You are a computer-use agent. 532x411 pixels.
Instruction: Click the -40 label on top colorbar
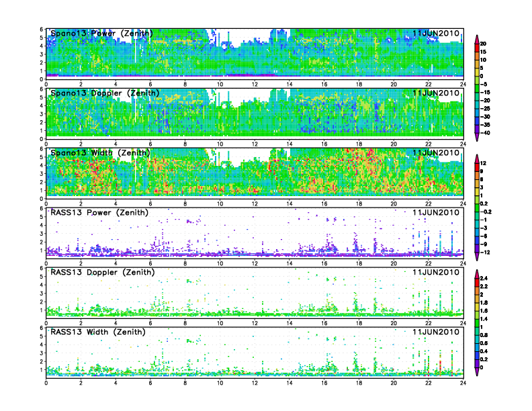pos(485,133)
